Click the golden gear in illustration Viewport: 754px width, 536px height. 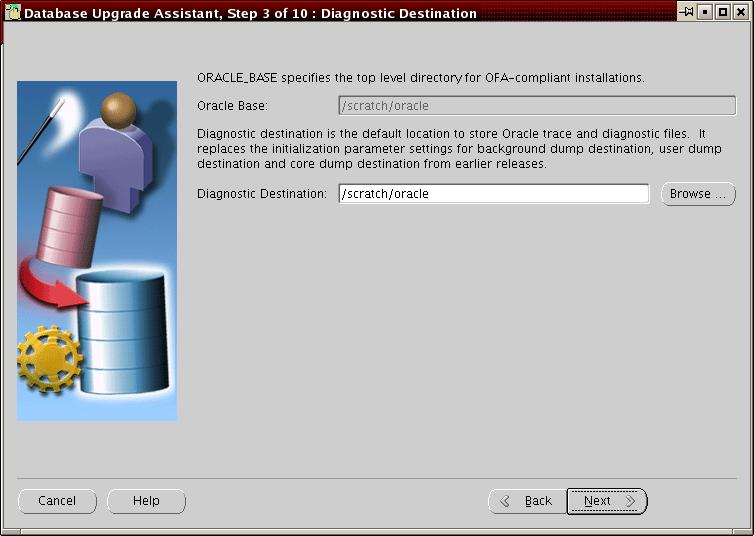[x=47, y=357]
